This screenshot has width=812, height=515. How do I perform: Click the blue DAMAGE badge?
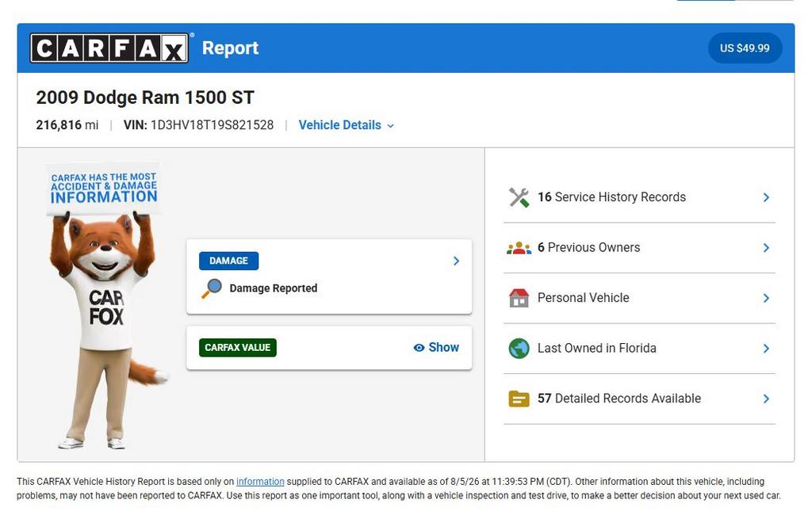pyautogui.click(x=228, y=261)
